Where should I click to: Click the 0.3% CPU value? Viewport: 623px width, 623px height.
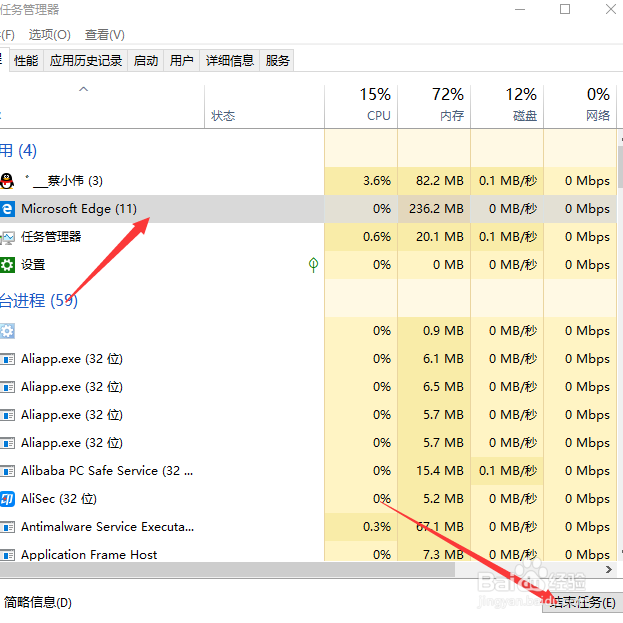click(x=377, y=527)
